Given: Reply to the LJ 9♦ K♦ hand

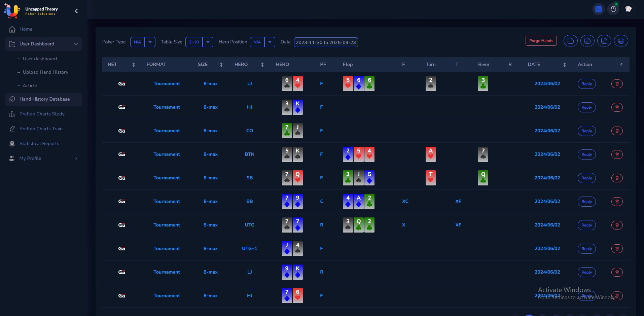Looking at the screenshot, I should [x=586, y=272].
